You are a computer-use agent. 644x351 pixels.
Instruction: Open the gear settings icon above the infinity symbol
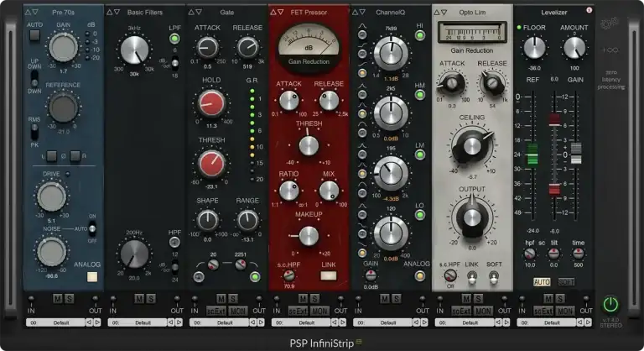pyautogui.click(x=609, y=24)
